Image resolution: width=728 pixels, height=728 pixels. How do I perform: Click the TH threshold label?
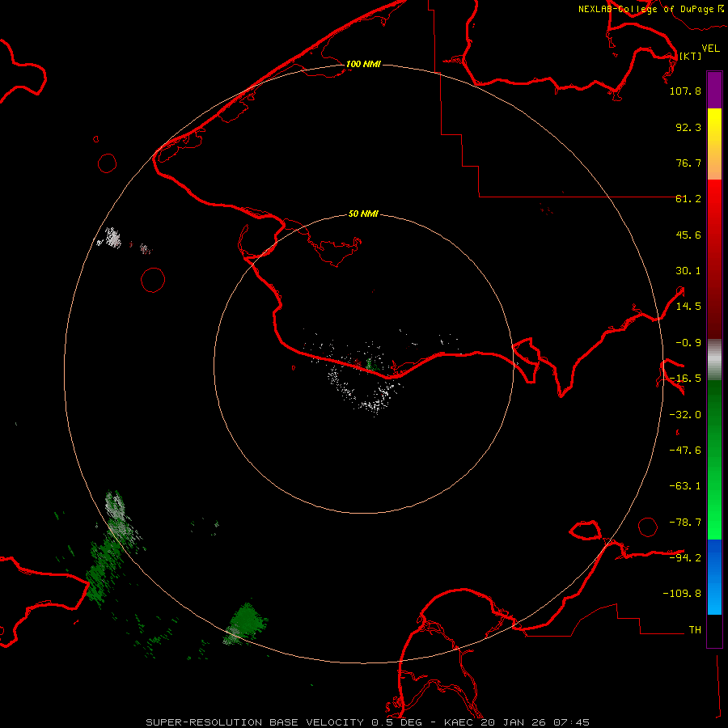[x=695, y=629]
